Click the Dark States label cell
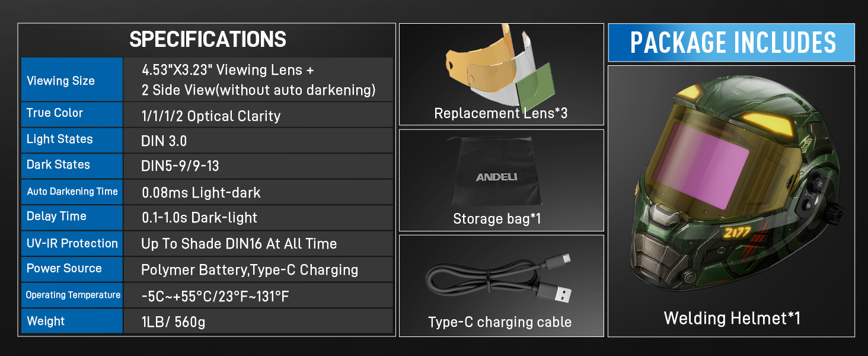The image size is (868, 356). point(58,165)
